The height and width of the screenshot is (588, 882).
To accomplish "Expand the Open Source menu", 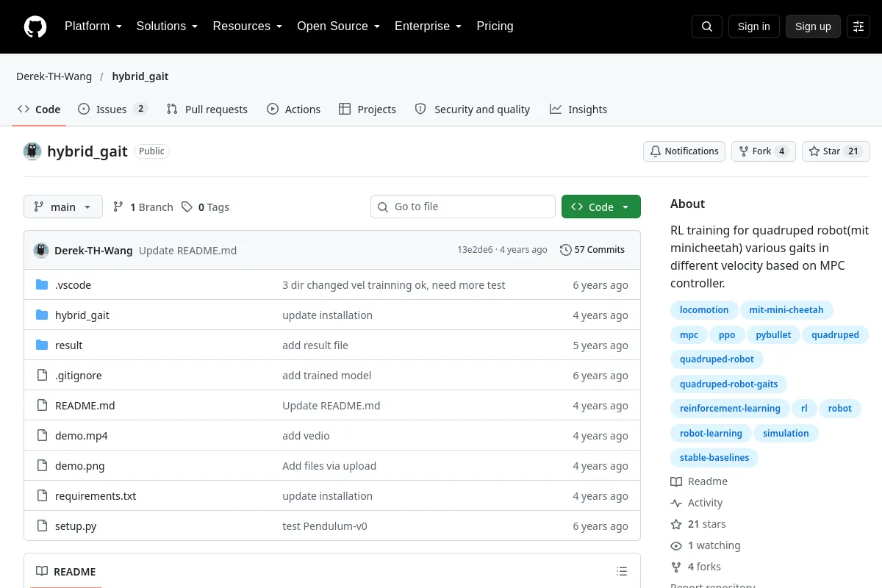I will [338, 26].
